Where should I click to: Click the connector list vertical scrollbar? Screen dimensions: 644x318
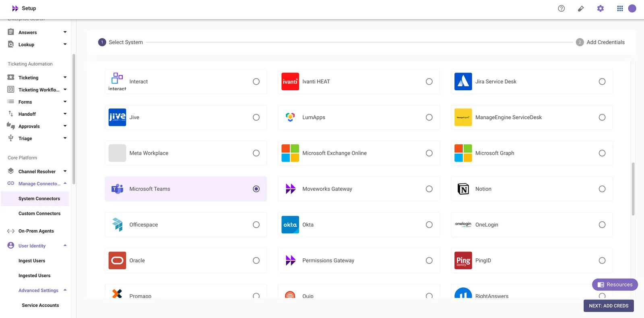pyautogui.click(x=633, y=189)
